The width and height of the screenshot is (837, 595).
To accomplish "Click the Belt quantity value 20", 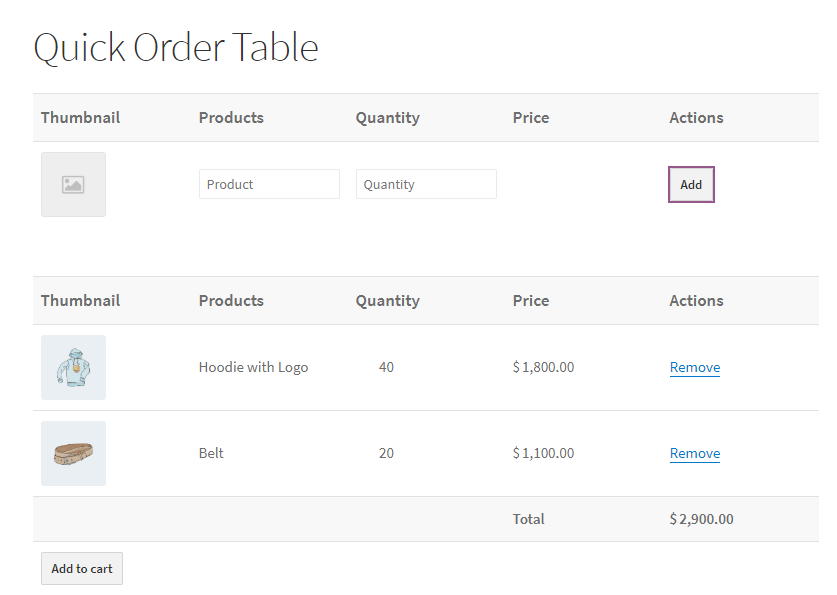I will point(386,453).
